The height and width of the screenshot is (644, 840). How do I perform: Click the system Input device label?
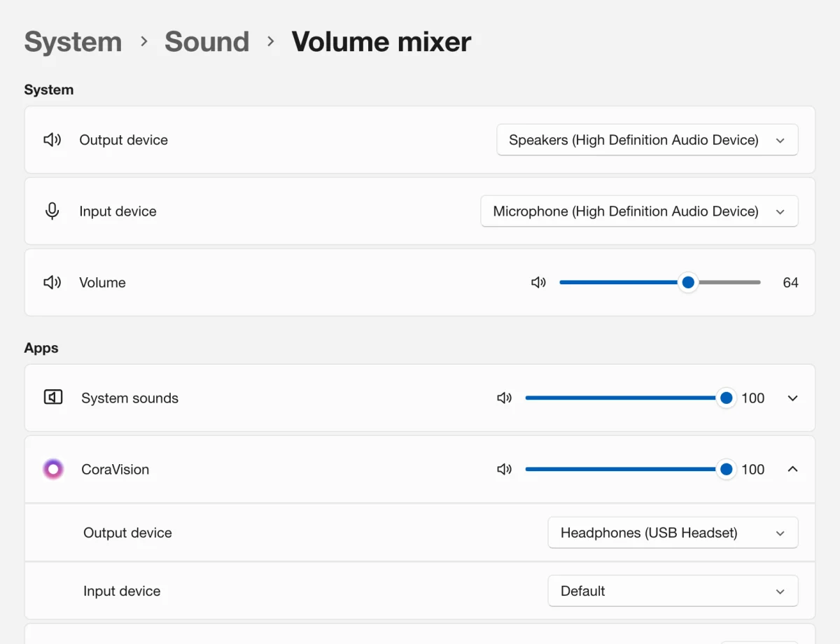(x=118, y=211)
